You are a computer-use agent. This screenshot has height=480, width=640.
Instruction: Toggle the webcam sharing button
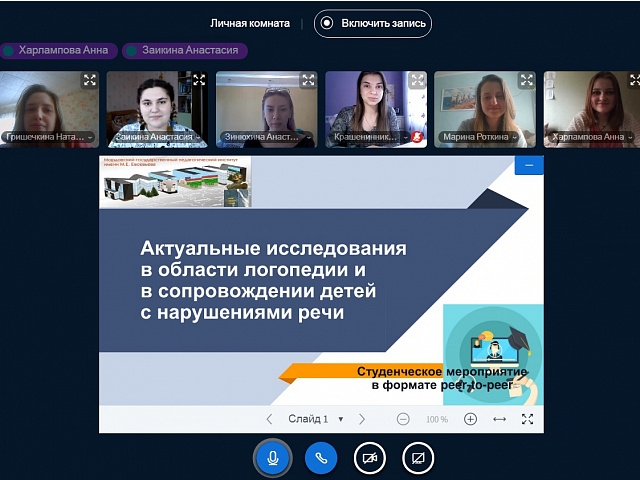(369, 458)
